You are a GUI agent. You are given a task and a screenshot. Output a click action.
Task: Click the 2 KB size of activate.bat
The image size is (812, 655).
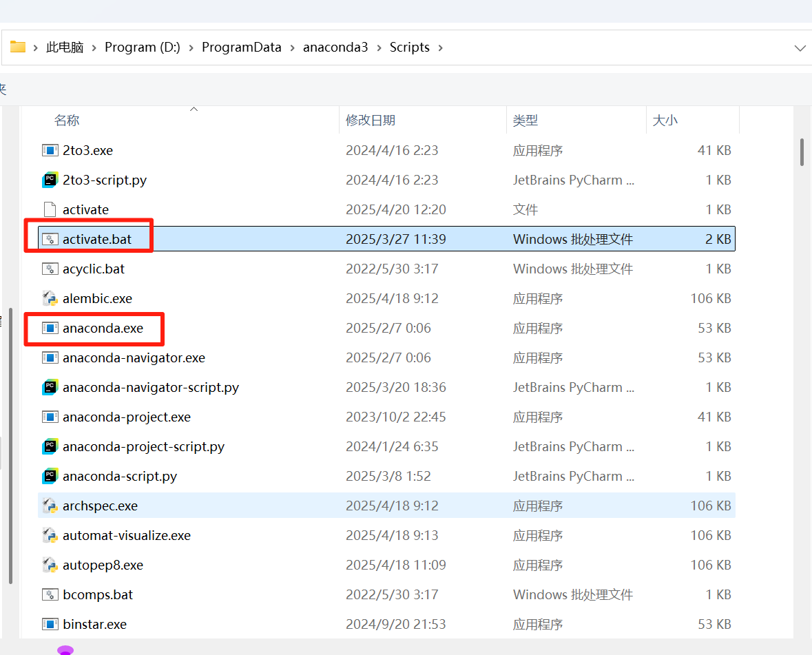(x=718, y=239)
